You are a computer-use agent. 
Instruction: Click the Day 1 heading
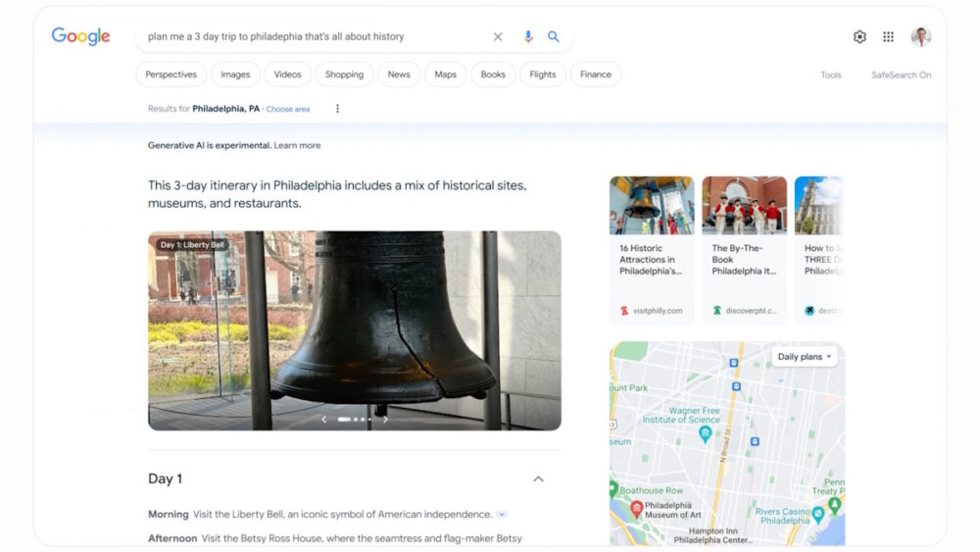click(165, 478)
